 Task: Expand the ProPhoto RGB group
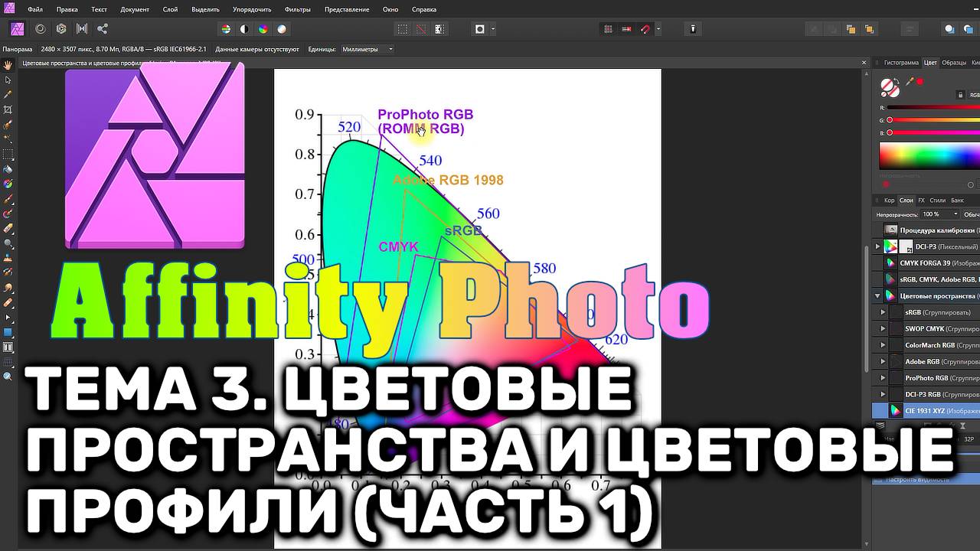coord(883,378)
